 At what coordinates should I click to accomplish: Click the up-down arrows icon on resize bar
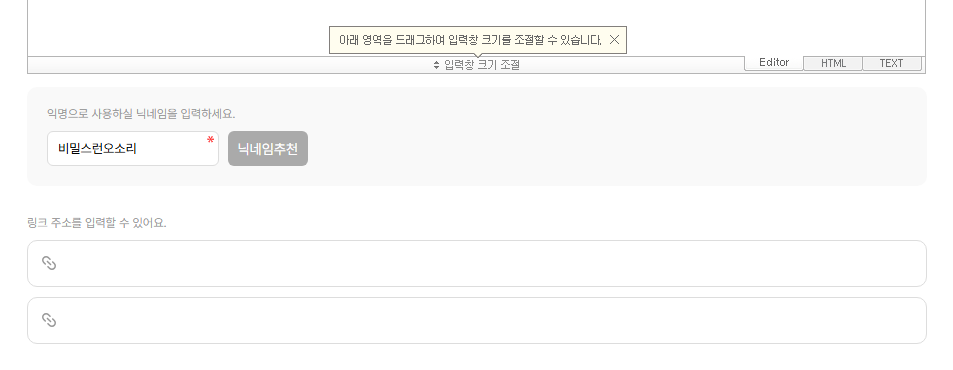point(436,65)
